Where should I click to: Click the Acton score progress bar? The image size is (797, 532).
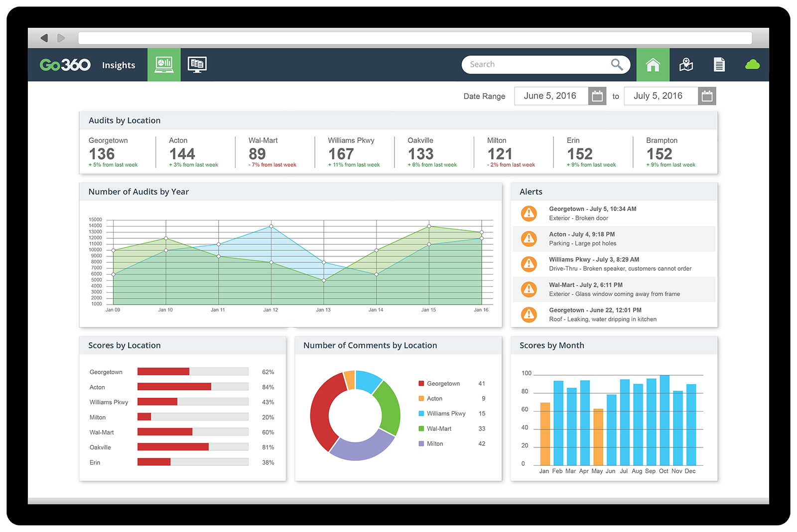[x=193, y=387]
